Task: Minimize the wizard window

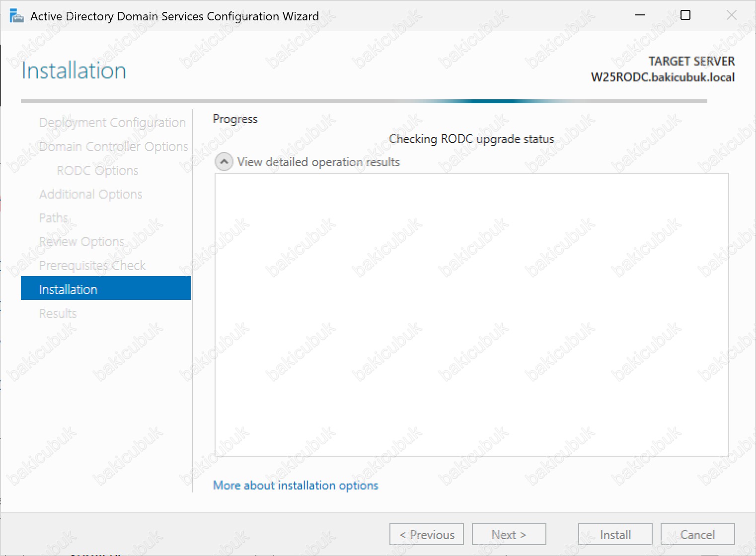Action: [x=640, y=15]
